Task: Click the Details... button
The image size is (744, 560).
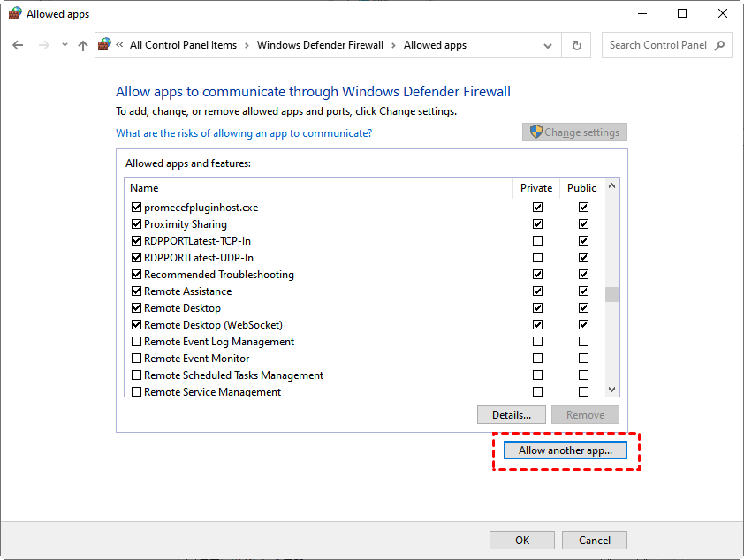Action: click(512, 415)
